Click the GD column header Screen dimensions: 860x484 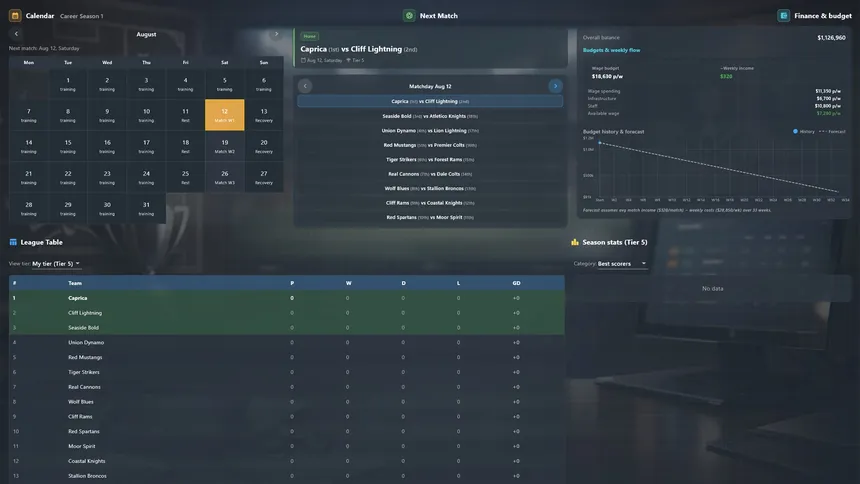point(516,283)
